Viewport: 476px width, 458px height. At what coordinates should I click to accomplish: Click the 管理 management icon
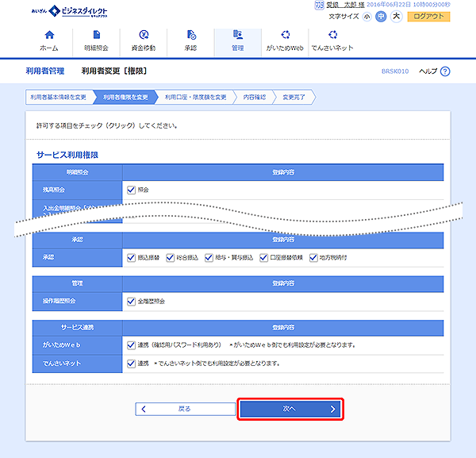[x=238, y=34]
